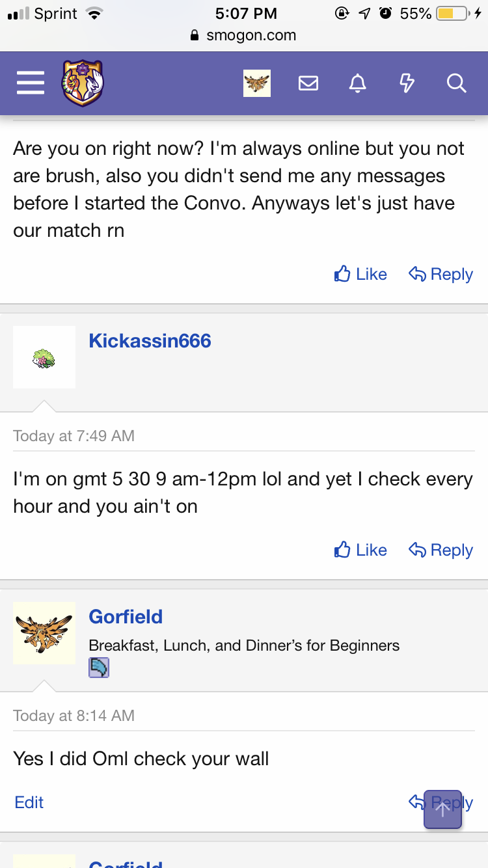This screenshot has height=868, width=488.
Task: Like the 'Are you on right now' message
Action: point(360,275)
